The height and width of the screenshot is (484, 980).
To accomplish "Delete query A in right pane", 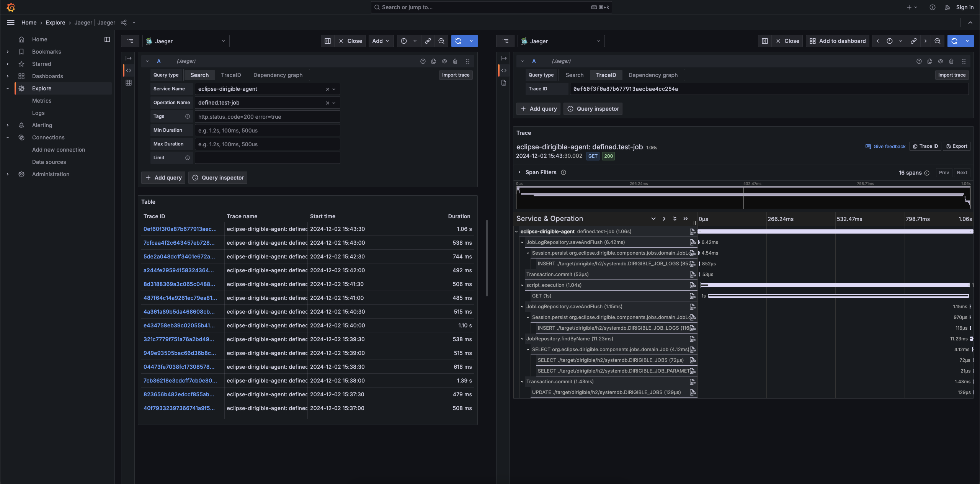I will (x=951, y=61).
